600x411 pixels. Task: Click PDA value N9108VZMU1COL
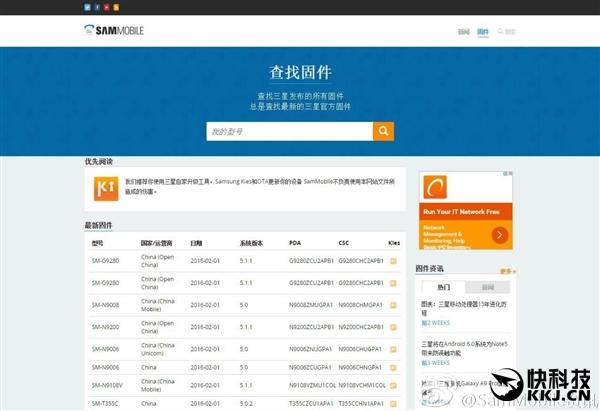[x=312, y=385]
